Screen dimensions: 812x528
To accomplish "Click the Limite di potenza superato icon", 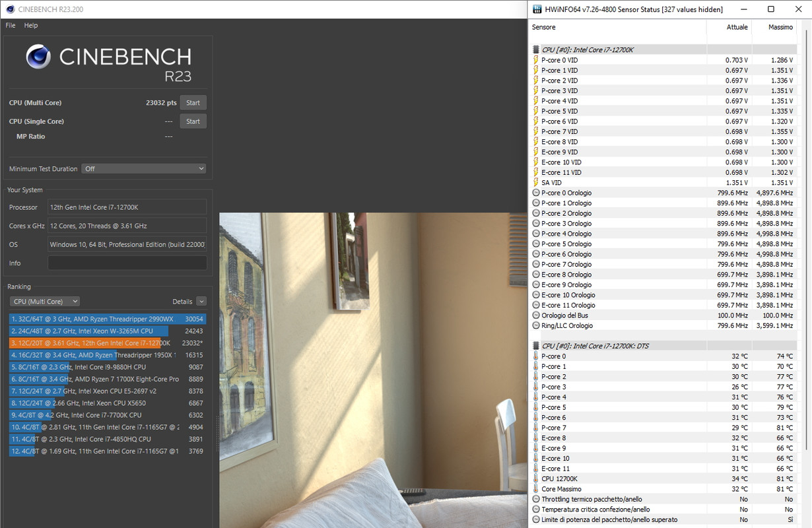I will (x=535, y=519).
